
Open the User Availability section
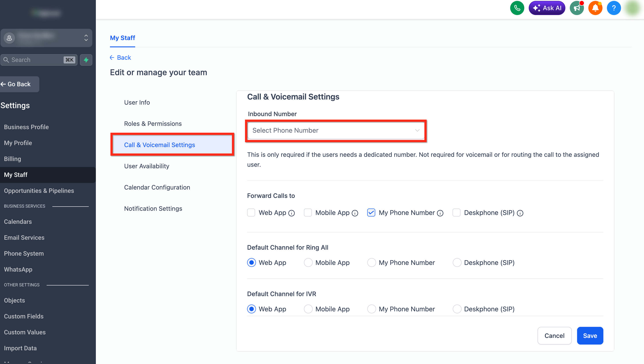146,166
